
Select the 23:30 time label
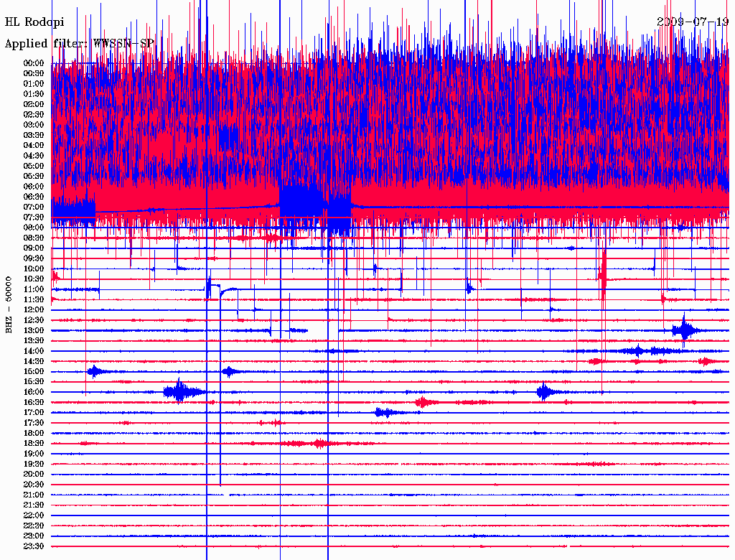point(34,546)
